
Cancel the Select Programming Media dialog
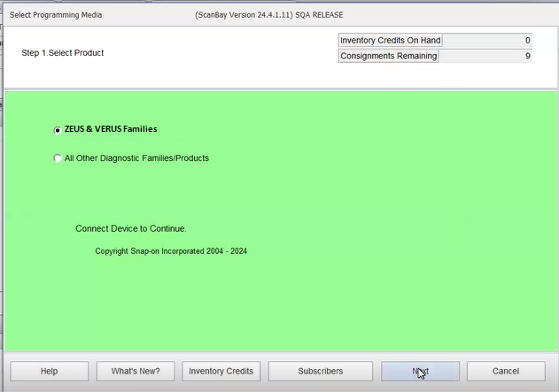point(505,371)
